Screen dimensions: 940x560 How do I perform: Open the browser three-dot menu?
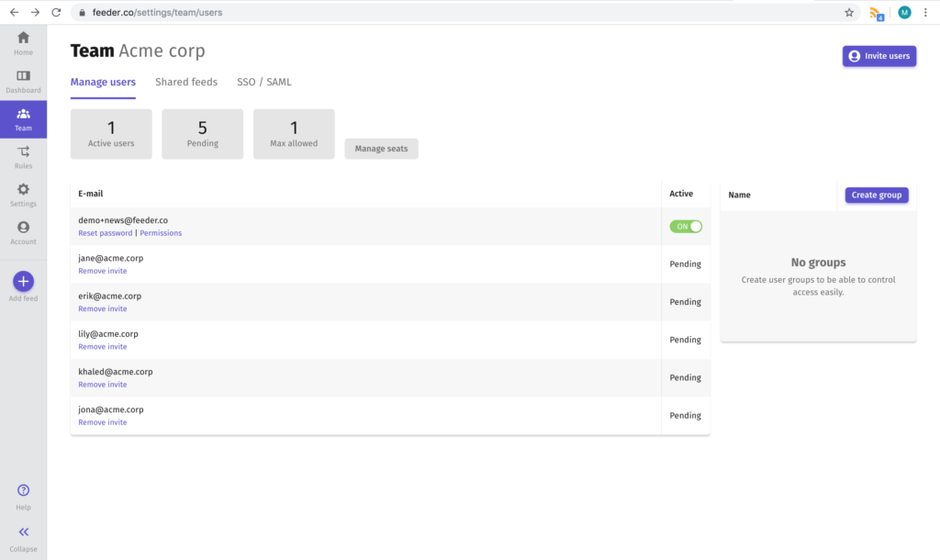coord(925,12)
